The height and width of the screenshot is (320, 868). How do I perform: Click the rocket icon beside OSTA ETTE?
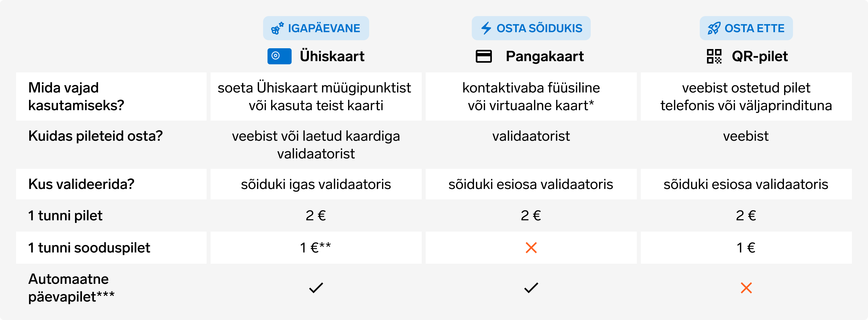click(714, 28)
